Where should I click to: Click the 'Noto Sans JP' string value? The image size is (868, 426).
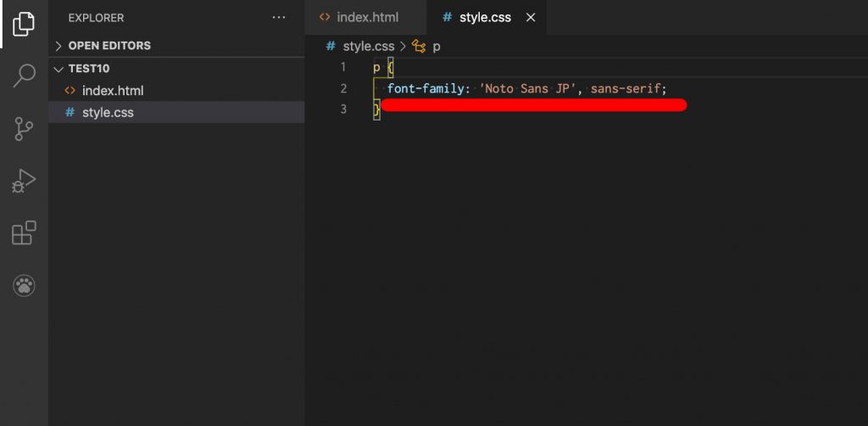527,88
